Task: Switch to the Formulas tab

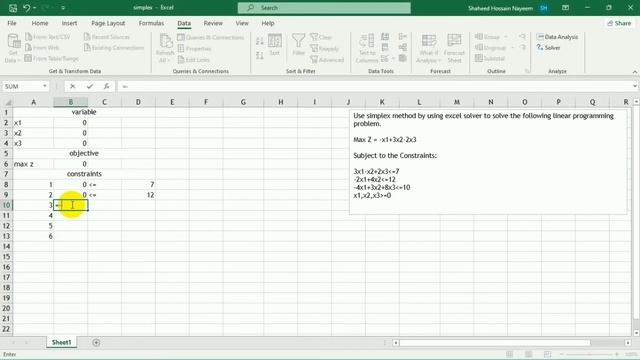Action: [151, 23]
